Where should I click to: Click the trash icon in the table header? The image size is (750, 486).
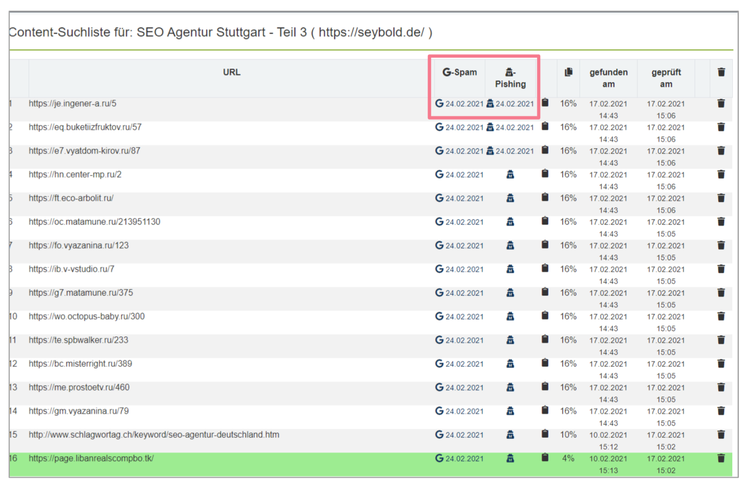(721, 72)
